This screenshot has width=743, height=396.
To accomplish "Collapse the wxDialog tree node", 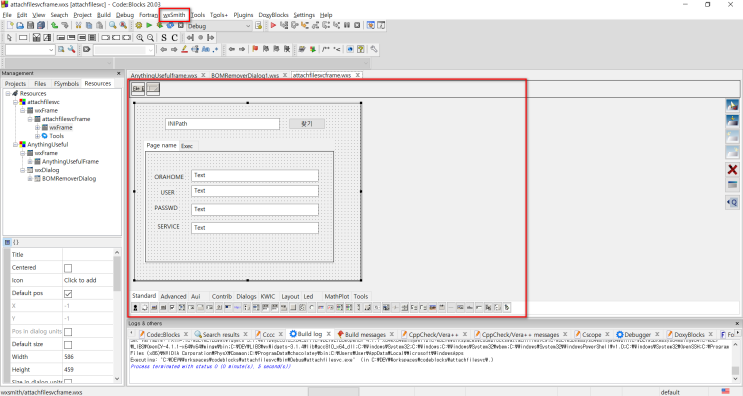I will [x=22, y=170].
